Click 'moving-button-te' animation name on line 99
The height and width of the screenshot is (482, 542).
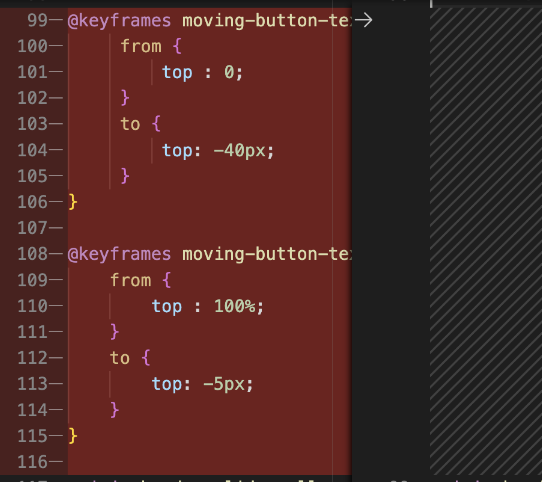(267, 20)
